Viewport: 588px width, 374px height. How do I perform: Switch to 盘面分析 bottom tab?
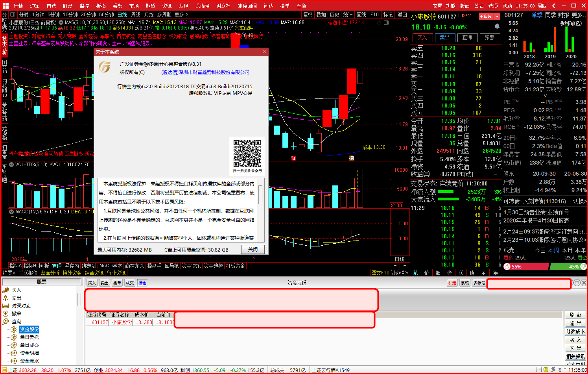coord(50,273)
